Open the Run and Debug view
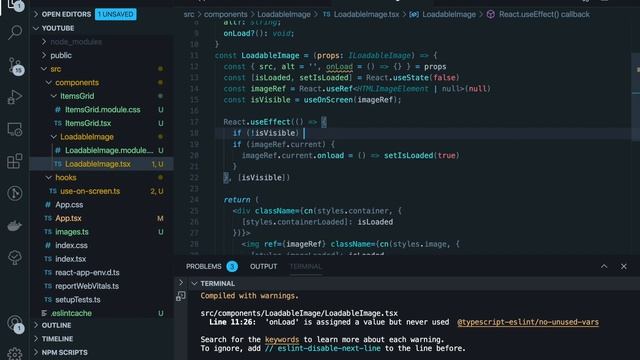 tap(15, 97)
